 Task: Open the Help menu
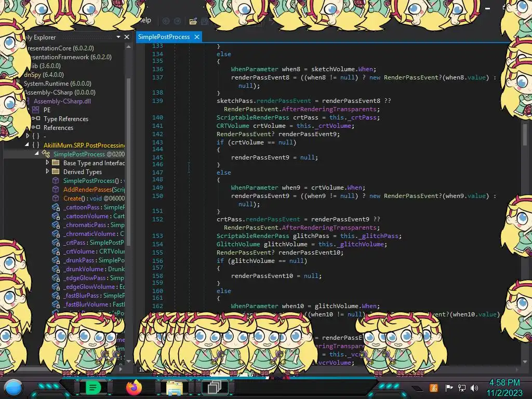tap(145, 20)
